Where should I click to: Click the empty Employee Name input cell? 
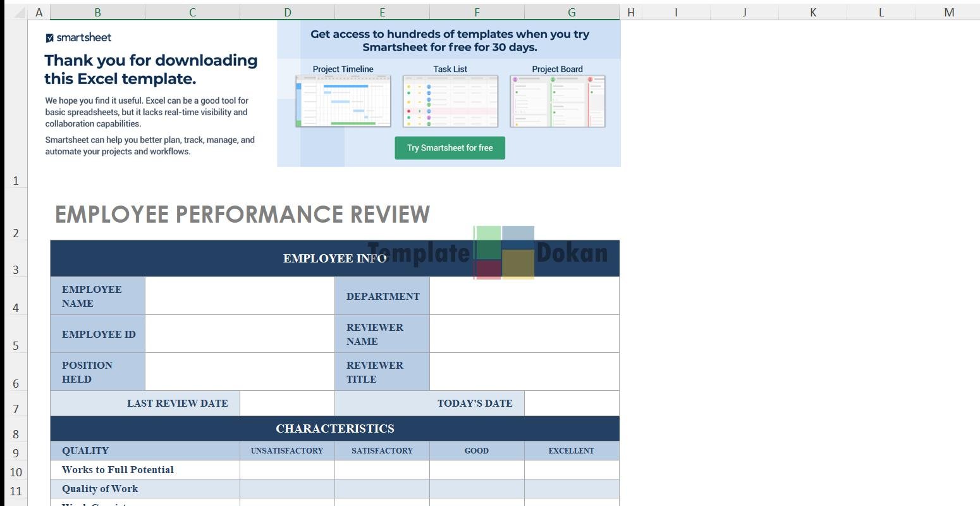click(240, 296)
